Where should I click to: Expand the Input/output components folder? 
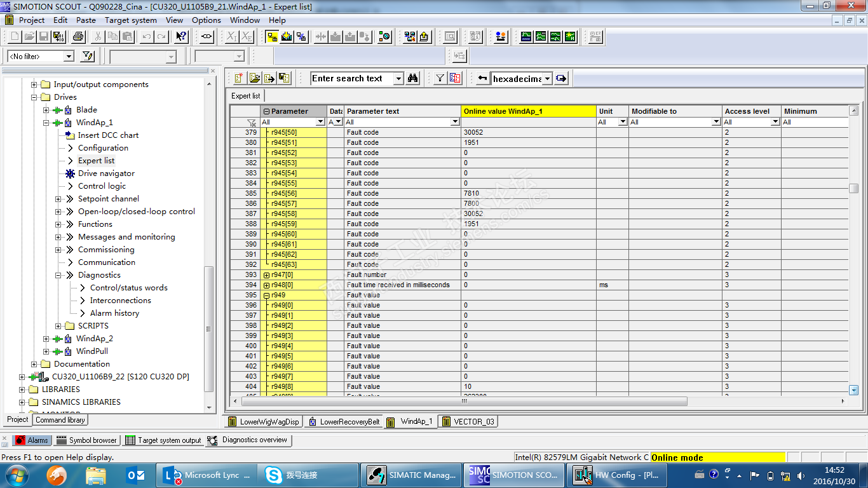click(x=34, y=85)
